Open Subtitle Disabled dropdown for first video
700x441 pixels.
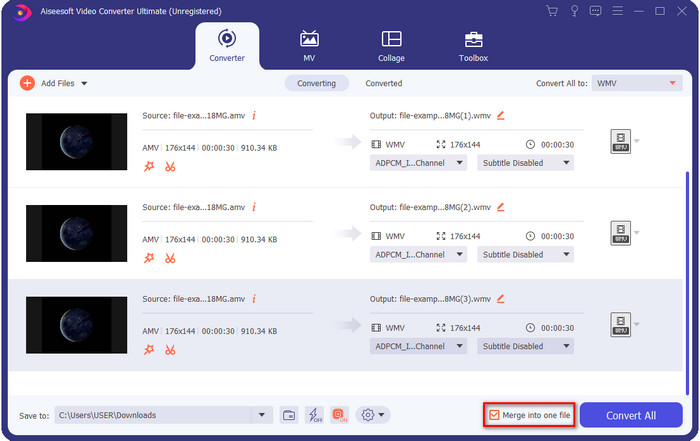[x=525, y=163]
